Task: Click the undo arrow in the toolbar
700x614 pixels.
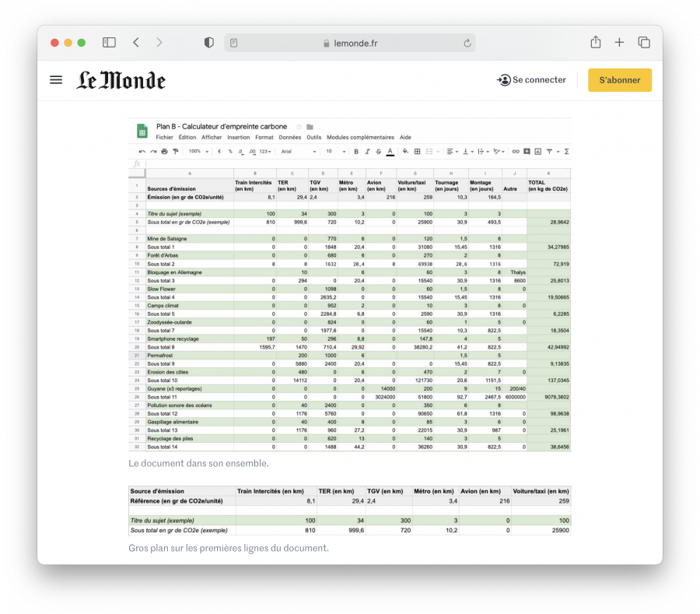Action: point(142,152)
